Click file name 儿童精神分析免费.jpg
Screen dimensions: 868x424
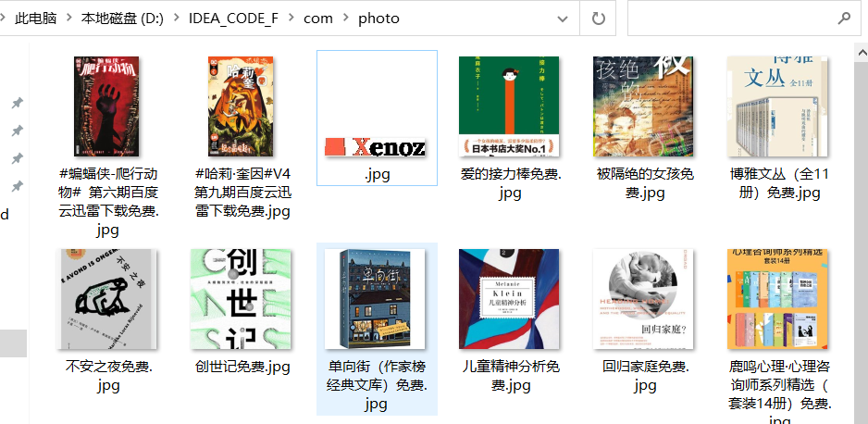pos(511,376)
